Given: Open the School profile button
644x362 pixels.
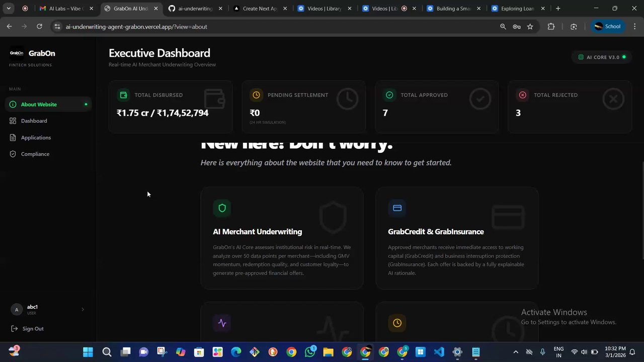Looking at the screenshot, I should (607, 27).
